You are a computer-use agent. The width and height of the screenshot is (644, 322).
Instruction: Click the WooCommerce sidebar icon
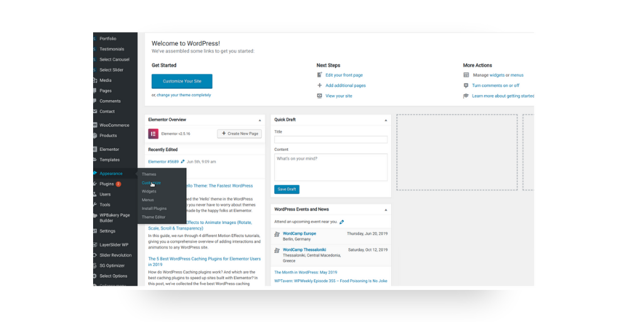pos(95,125)
